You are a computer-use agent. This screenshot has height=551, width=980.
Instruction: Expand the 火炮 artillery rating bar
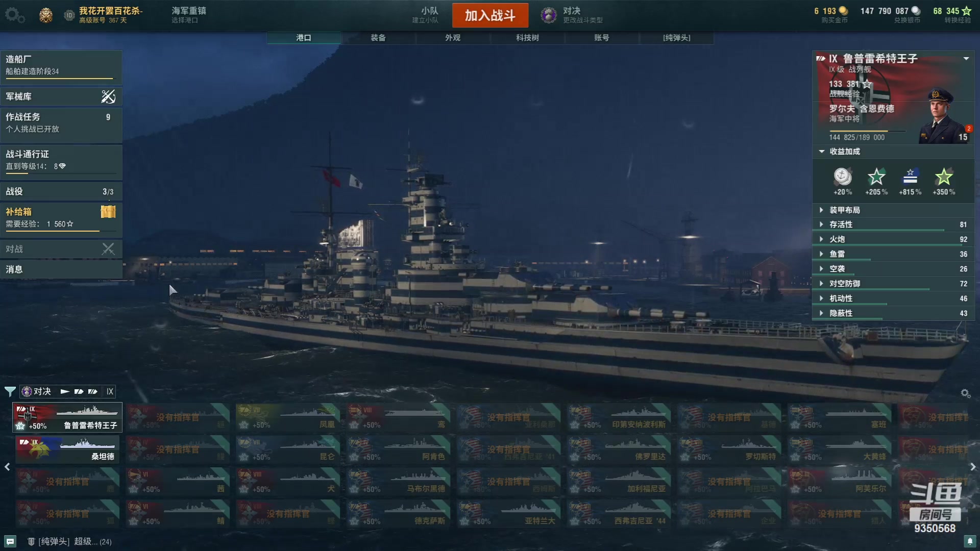[893, 239]
